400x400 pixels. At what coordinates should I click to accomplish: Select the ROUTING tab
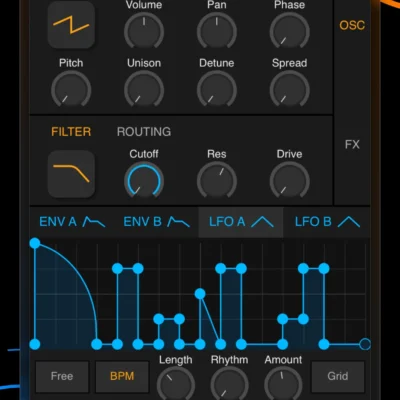pyautogui.click(x=144, y=132)
